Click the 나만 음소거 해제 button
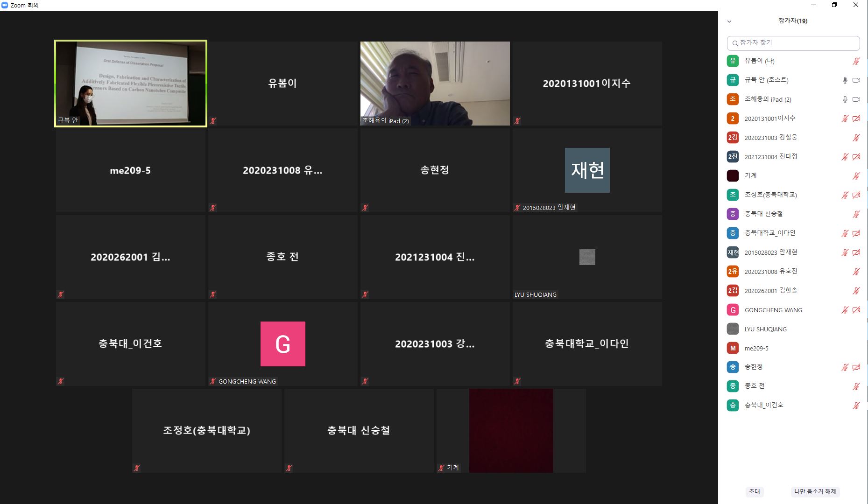Image resolution: width=868 pixels, height=504 pixels. click(x=815, y=491)
